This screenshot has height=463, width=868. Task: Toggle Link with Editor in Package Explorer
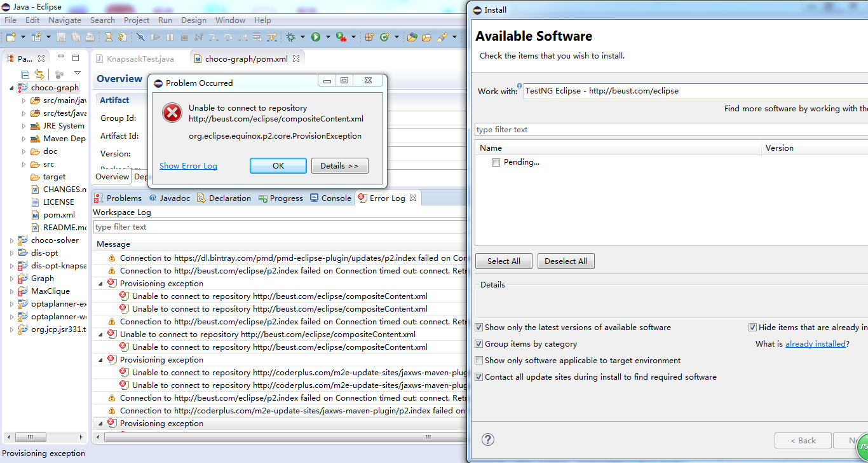(x=39, y=74)
